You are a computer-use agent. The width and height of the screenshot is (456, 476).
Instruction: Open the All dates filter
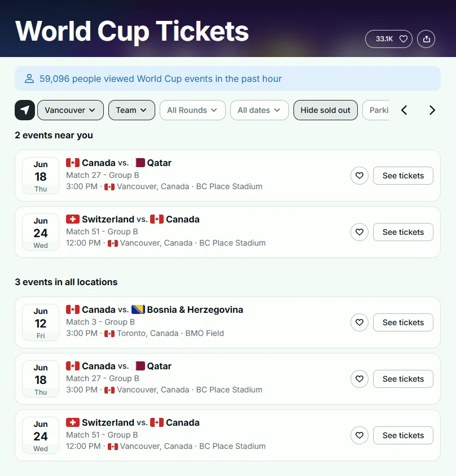pos(260,110)
